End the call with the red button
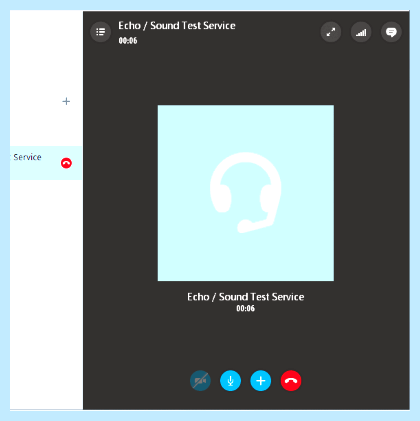 [x=291, y=380]
